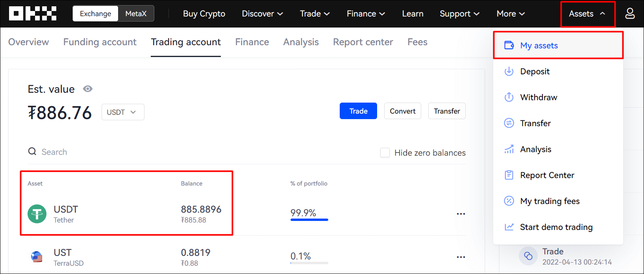This screenshot has height=274, width=644.
Task: Switch to Exchange mode
Action: tap(95, 13)
